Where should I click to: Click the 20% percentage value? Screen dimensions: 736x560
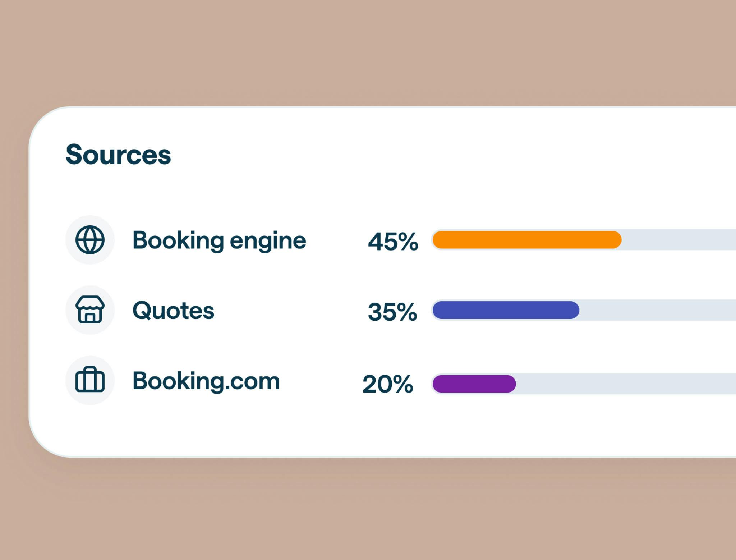(388, 384)
